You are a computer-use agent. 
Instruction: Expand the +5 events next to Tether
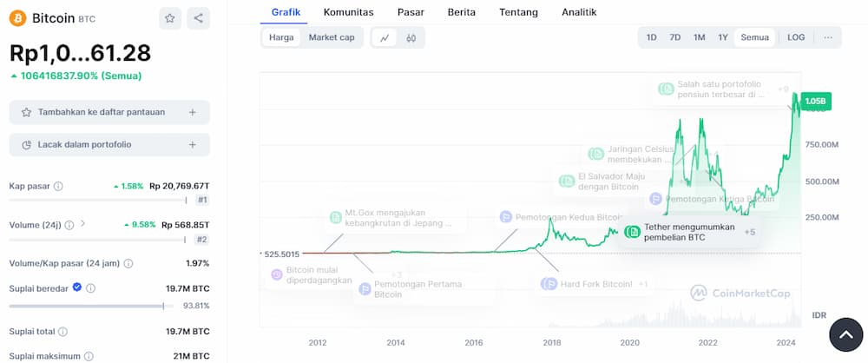point(750,232)
